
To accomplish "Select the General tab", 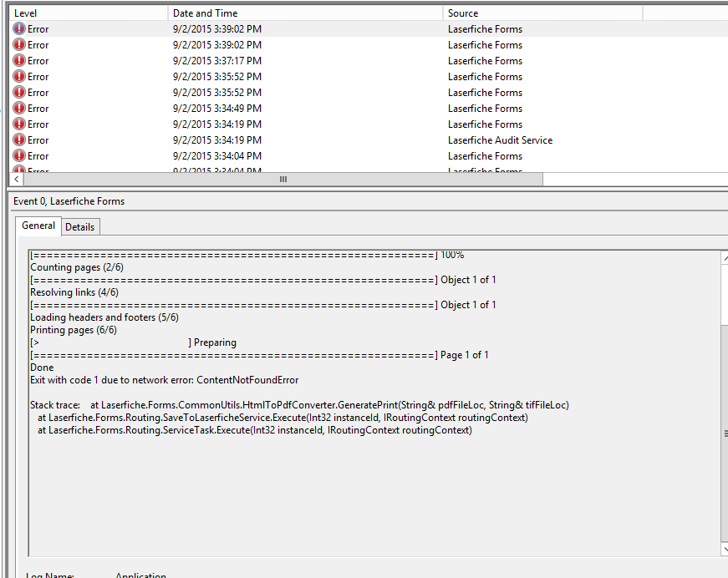I will tap(38, 226).
